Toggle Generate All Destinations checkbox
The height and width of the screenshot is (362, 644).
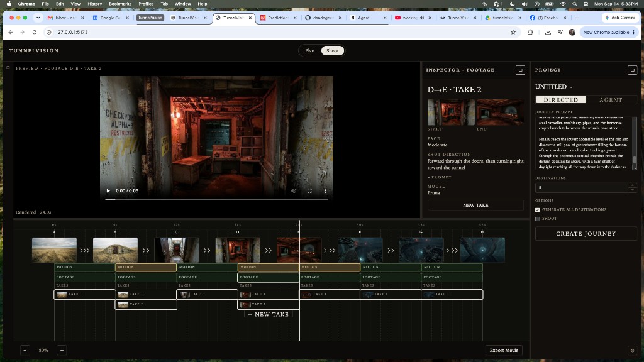(x=537, y=210)
